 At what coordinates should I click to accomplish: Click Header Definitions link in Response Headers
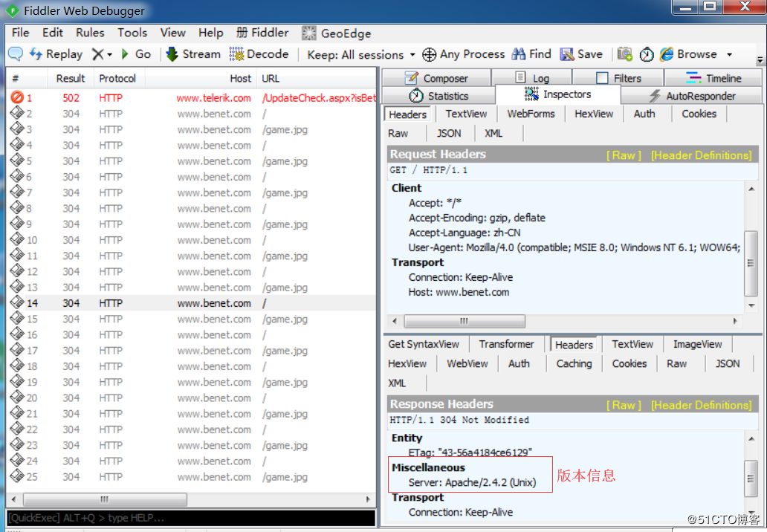(x=701, y=406)
